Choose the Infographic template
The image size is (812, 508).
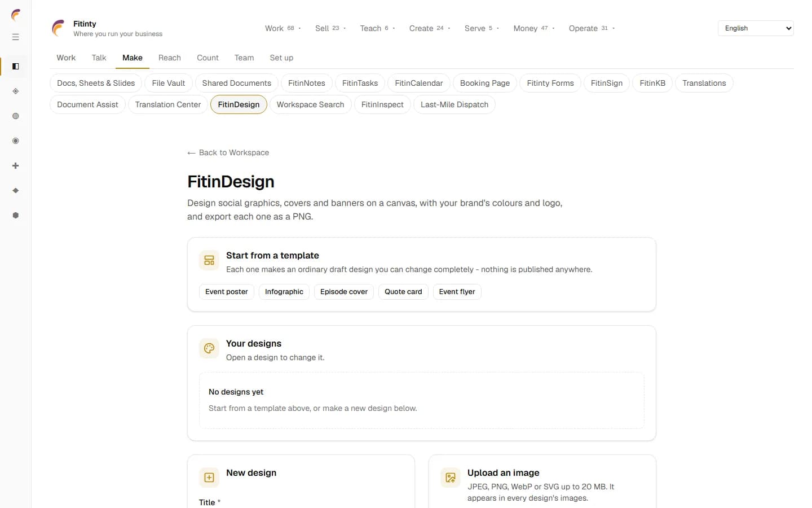(284, 292)
